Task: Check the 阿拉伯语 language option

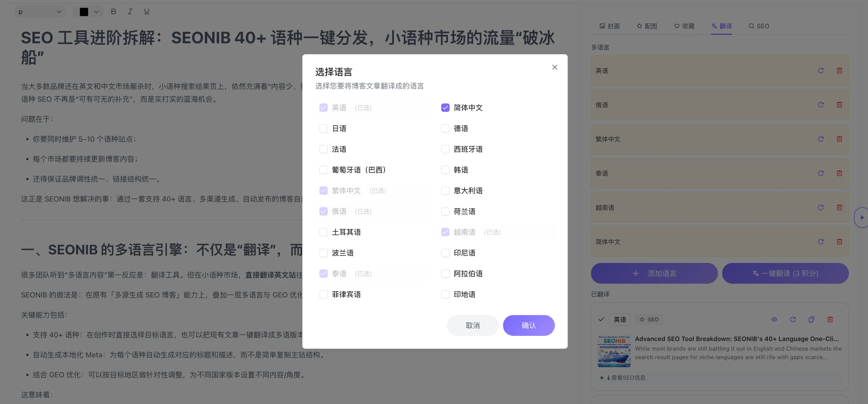Action: tap(445, 274)
